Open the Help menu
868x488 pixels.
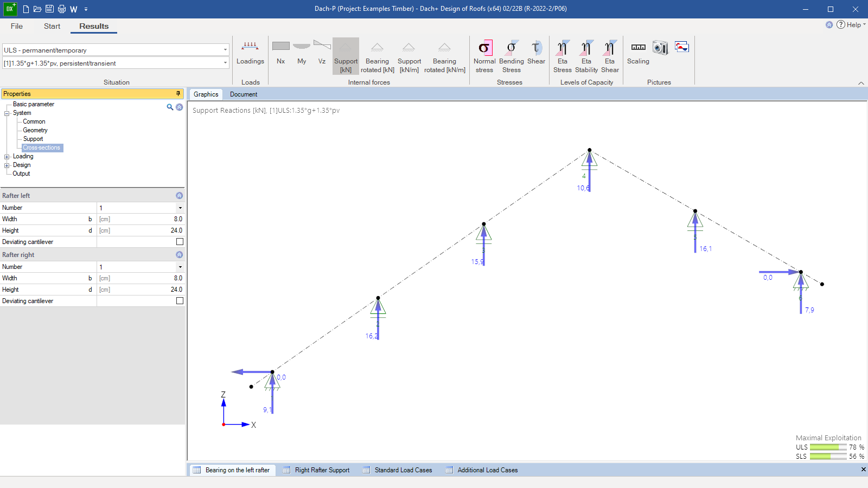(x=851, y=24)
